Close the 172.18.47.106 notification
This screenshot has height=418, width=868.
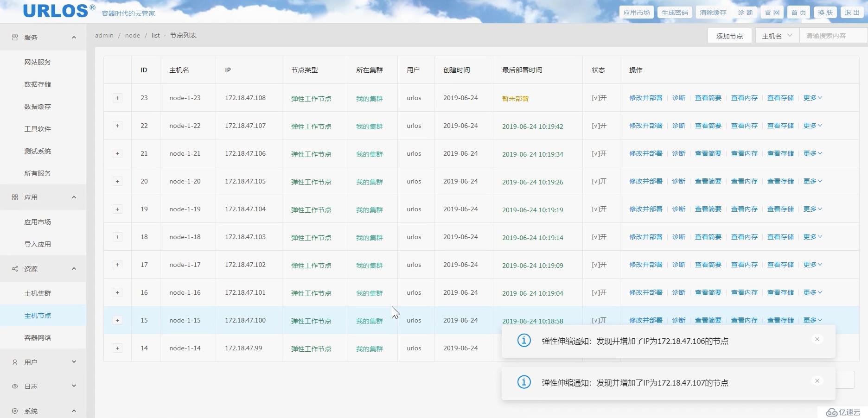pos(817,339)
